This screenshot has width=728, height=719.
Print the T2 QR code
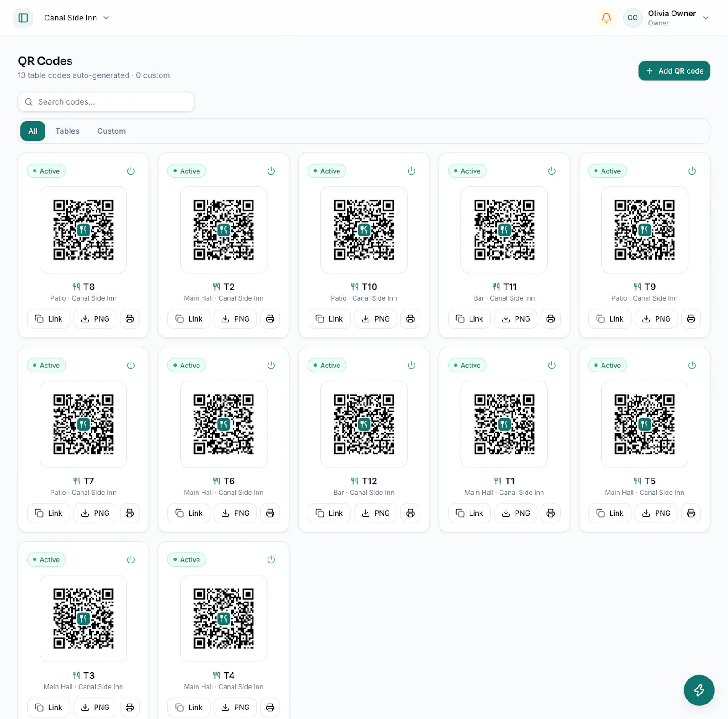pos(270,319)
